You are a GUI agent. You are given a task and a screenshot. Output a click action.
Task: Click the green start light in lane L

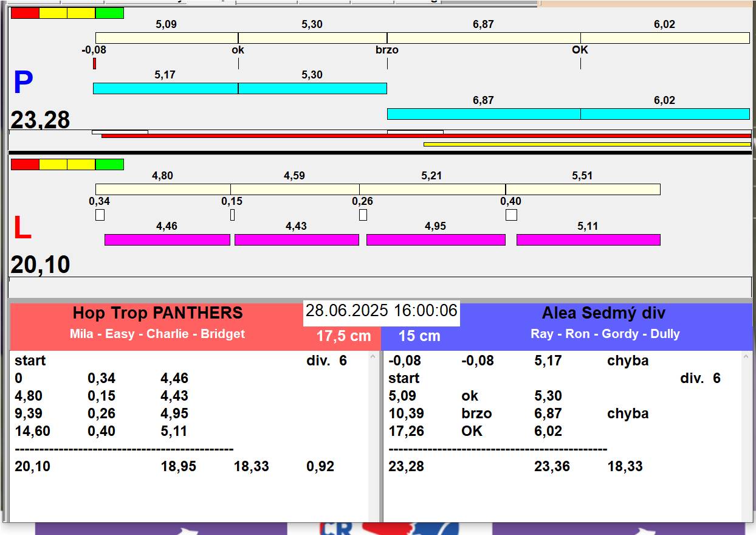pos(109,164)
